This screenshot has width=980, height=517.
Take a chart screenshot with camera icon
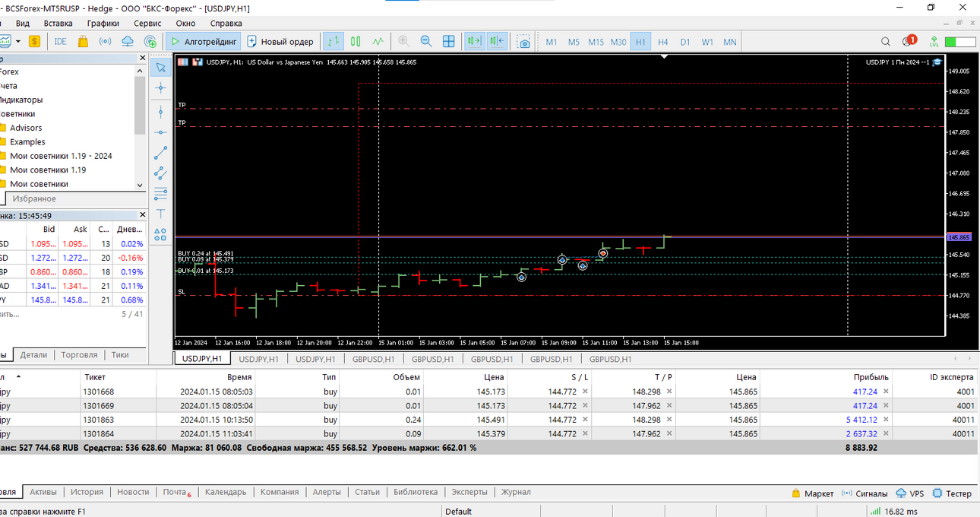(524, 41)
